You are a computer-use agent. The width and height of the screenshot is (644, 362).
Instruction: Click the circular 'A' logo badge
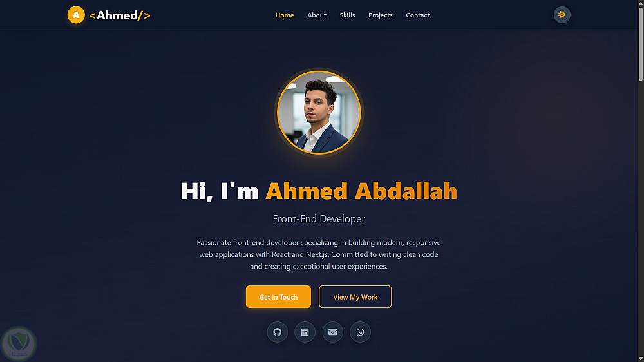coord(76,15)
